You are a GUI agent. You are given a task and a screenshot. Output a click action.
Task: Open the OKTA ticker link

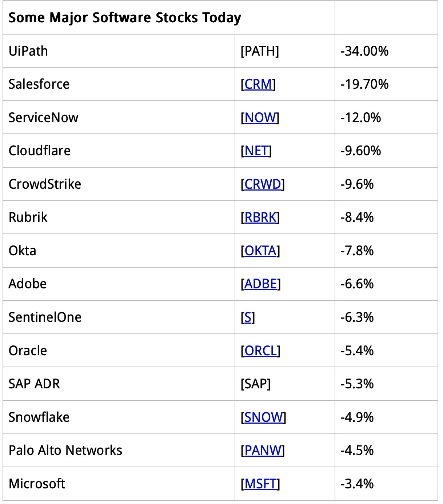tap(260, 251)
